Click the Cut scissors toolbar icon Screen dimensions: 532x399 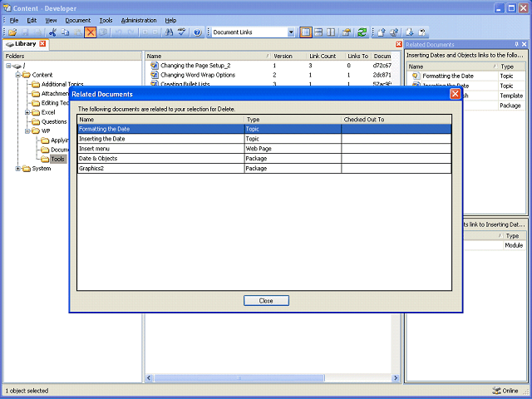[x=52, y=32]
